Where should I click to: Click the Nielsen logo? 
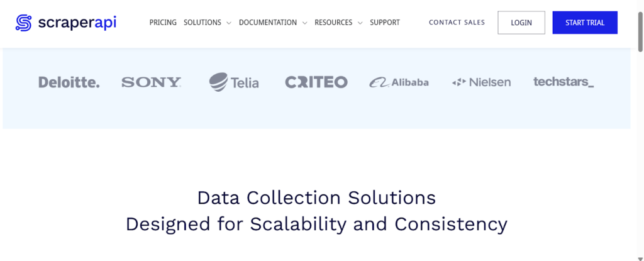(x=481, y=82)
